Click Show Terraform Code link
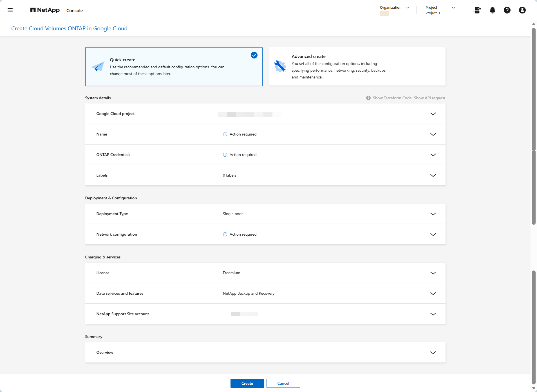The width and height of the screenshot is (537, 392). tap(392, 98)
